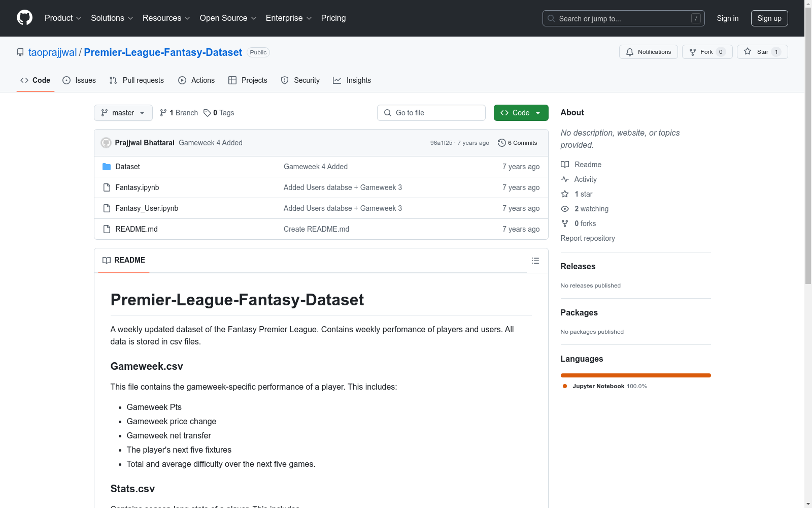Select the README tab

click(124, 260)
